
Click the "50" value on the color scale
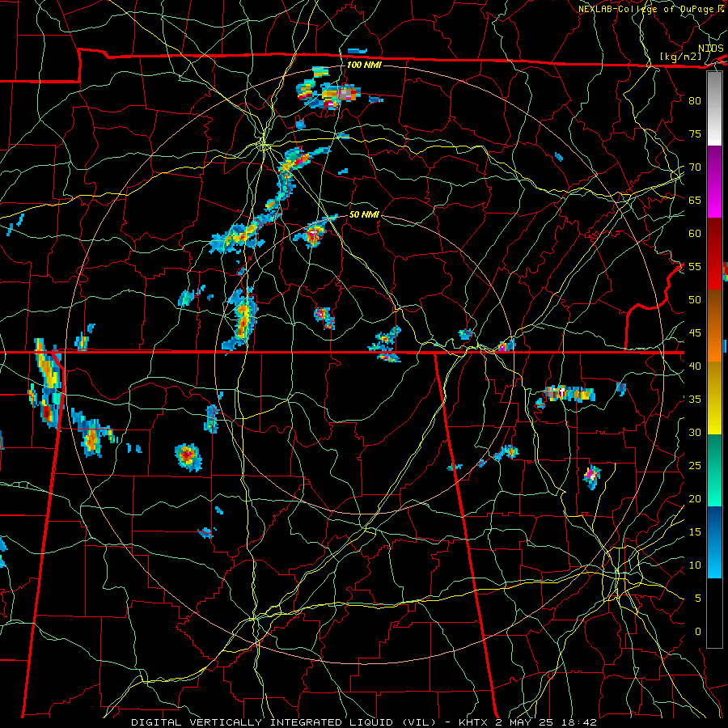click(695, 299)
